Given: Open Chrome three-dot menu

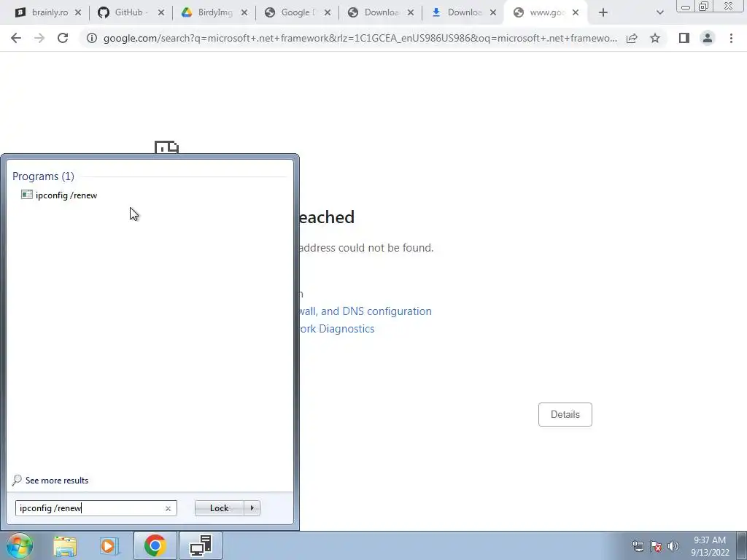Looking at the screenshot, I should [x=731, y=38].
